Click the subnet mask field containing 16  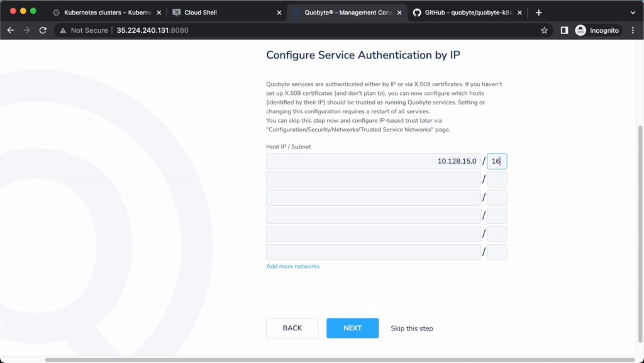(497, 162)
